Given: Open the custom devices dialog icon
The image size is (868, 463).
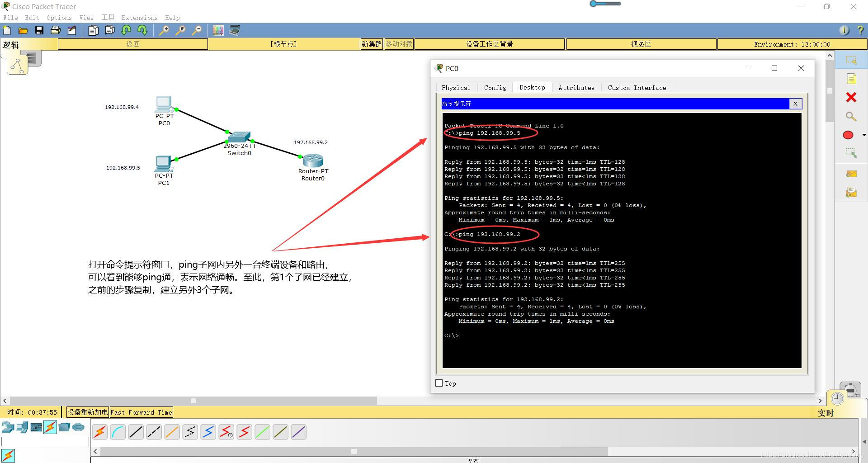Looking at the screenshot, I should tap(235, 30).
